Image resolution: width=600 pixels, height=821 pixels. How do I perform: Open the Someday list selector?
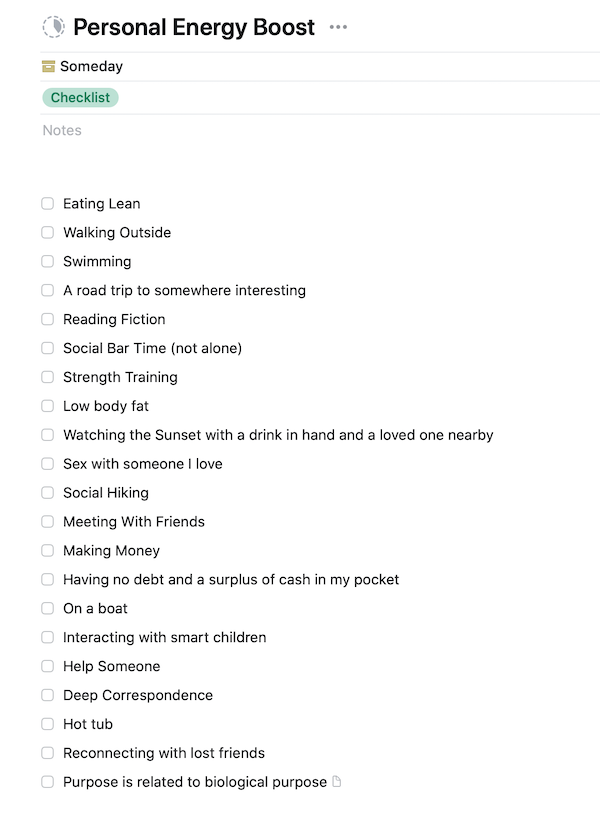tap(91, 67)
